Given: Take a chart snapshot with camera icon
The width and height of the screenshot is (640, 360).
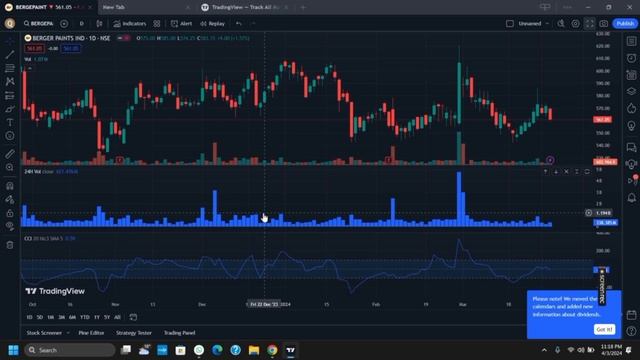Looking at the screenshot, I should click(x=604, y=24).
